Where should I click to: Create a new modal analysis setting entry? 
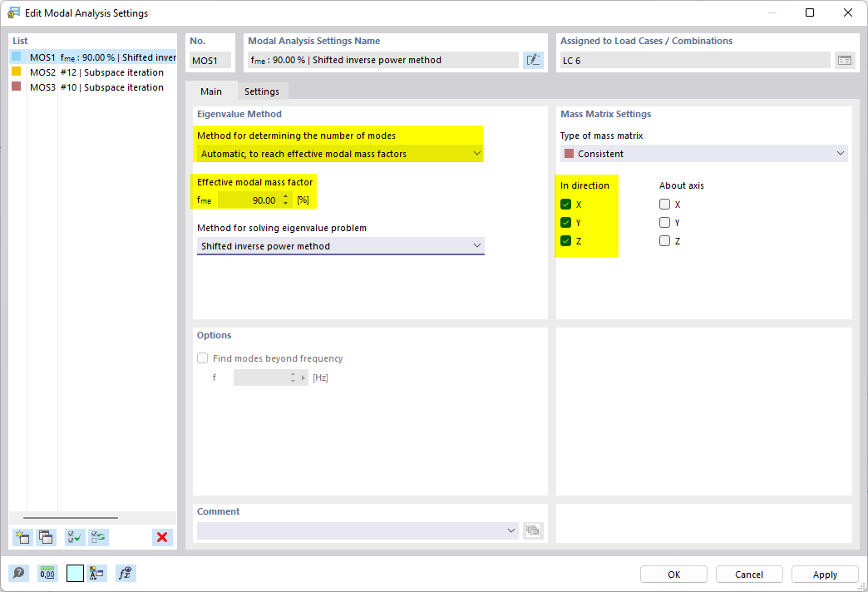22,537
